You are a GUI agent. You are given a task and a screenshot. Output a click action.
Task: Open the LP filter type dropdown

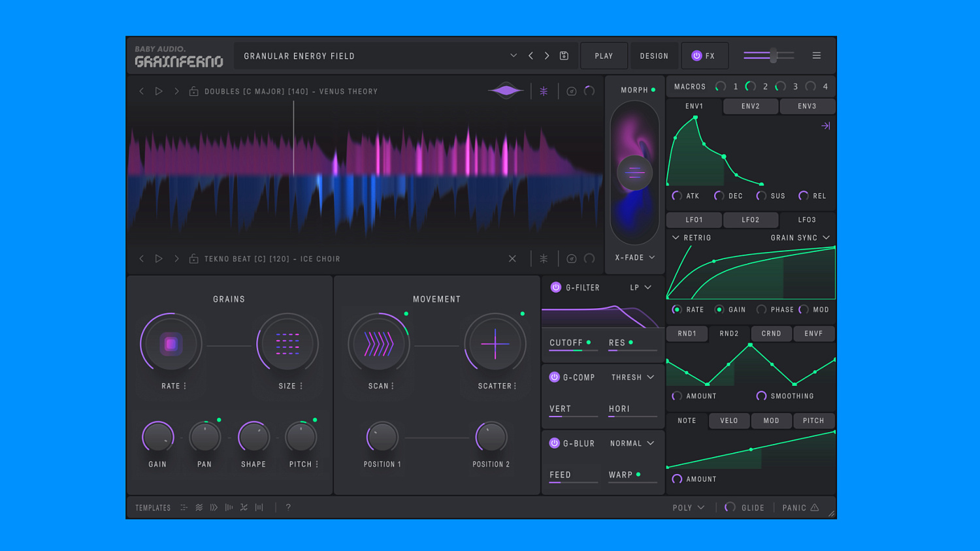tap(641, 287)
